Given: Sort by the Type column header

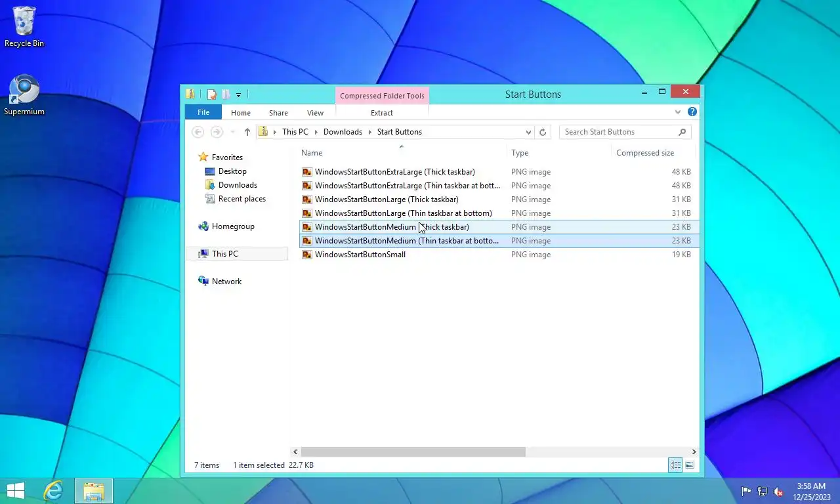Looking at the screenshot, I should [560, 153].
